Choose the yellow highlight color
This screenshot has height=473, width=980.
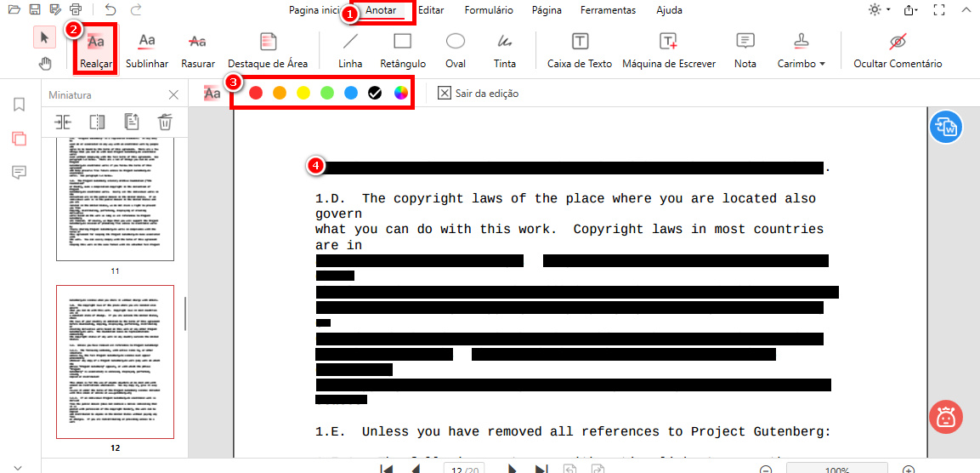pyautogui.click(x=303, y=94)
